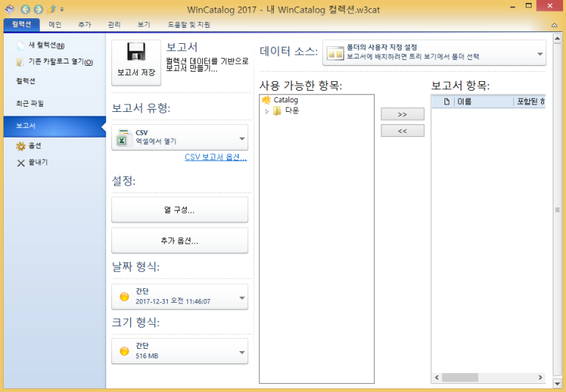566x392 pixels.
Task: Switch to the 메인 tab
Action: pyautogui.click(x=55, y=25)
